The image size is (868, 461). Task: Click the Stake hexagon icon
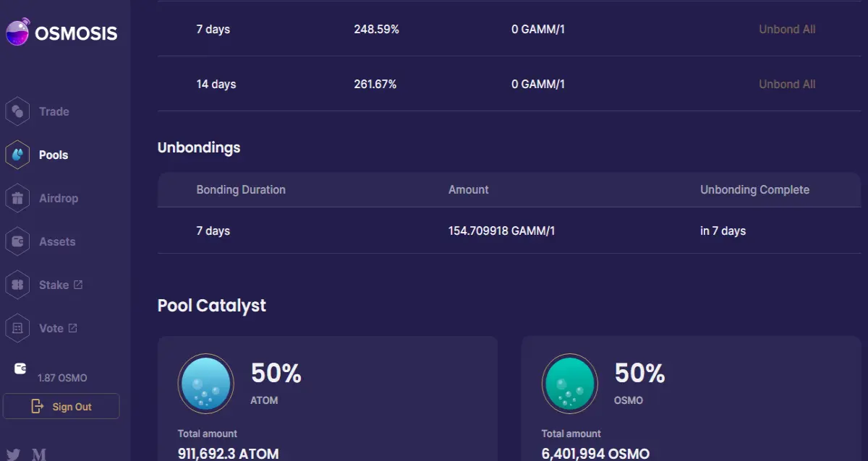pos(17,285)
